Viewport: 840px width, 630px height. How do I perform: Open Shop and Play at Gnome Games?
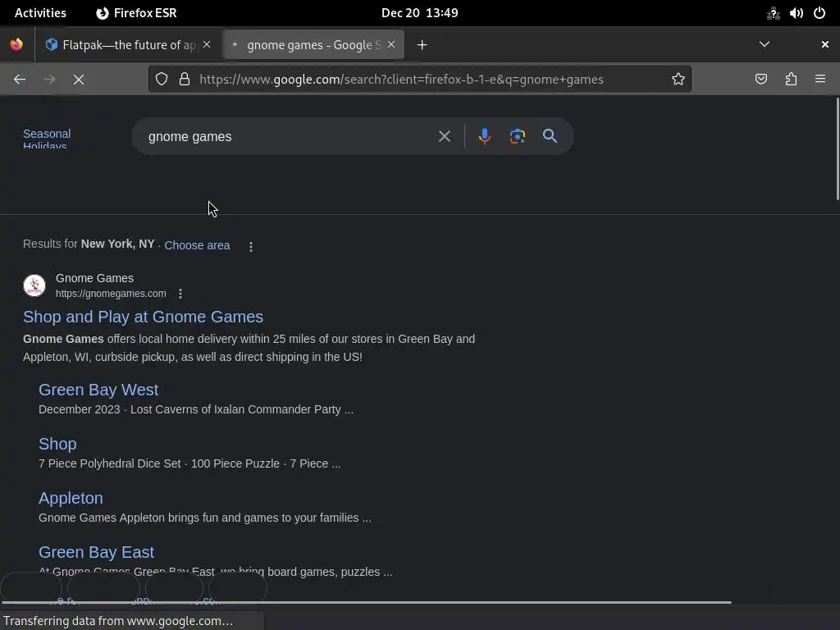click(143, 317)
